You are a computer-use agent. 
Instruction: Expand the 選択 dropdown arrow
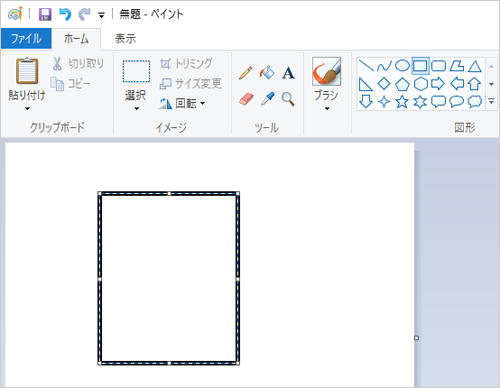136,109
